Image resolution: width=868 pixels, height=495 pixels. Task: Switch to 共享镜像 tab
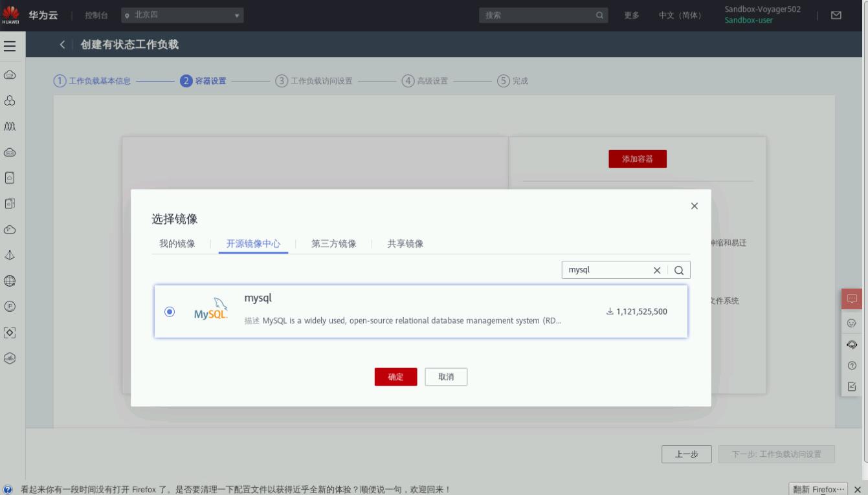[405, 244]
